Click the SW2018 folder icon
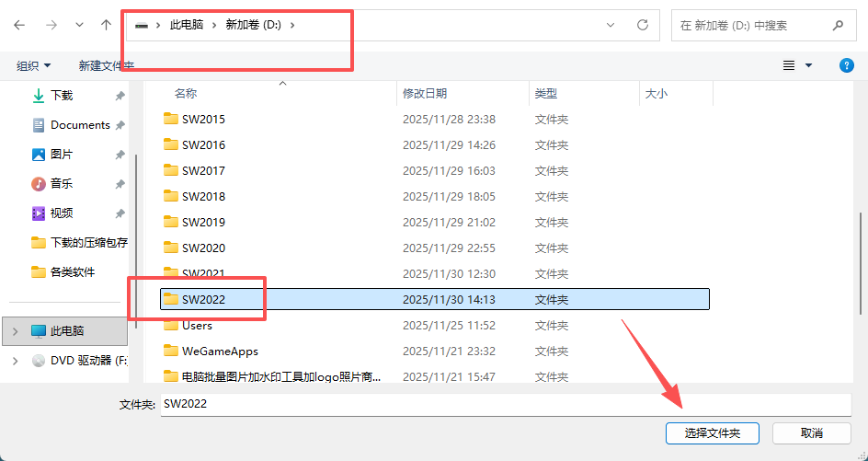Viewport: 868px width, 461px height. tap(171, 196)
